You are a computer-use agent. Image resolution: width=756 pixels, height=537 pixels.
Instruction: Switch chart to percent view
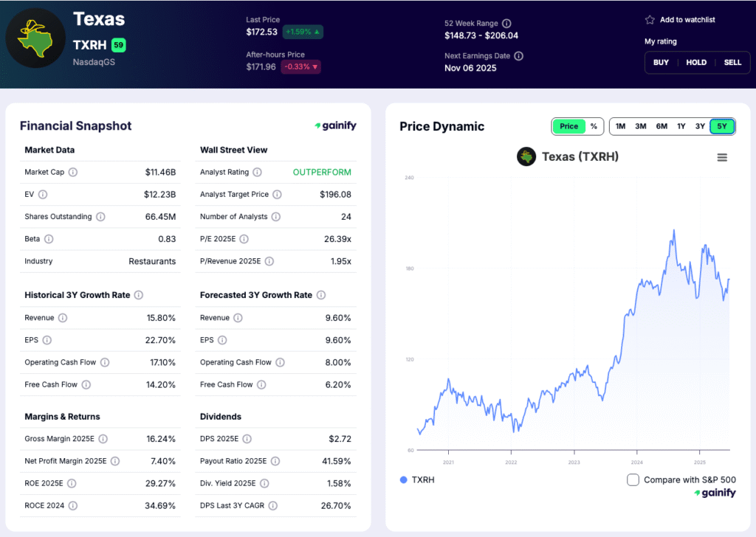pos(594,126)
